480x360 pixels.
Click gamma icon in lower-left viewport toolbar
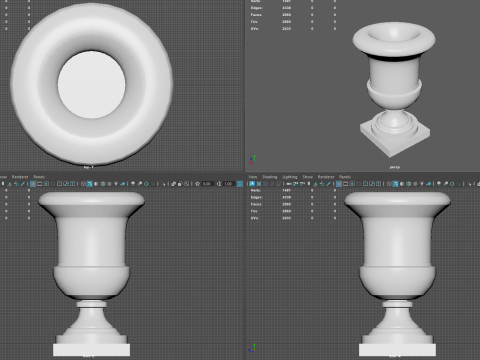coord(218,184)
